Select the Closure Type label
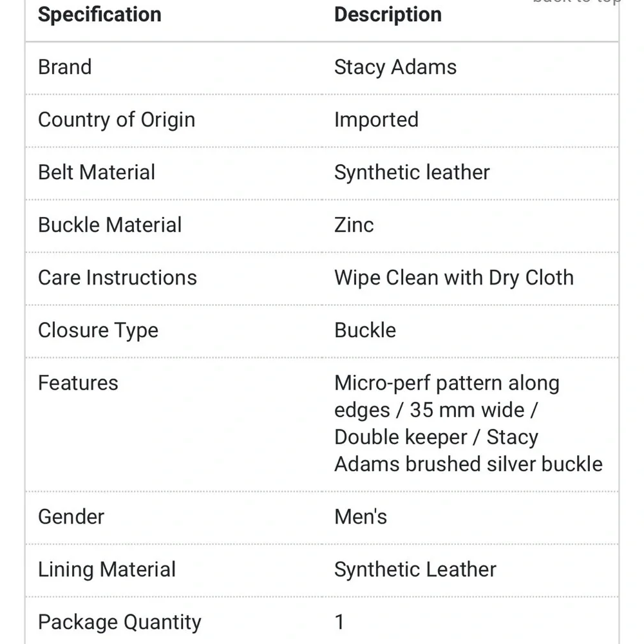This screenshot has height=644, width=644. point(98,330)
